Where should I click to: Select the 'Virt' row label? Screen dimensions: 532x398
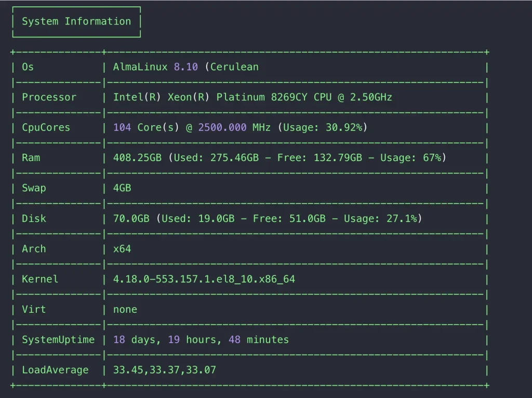coord(34,310)
